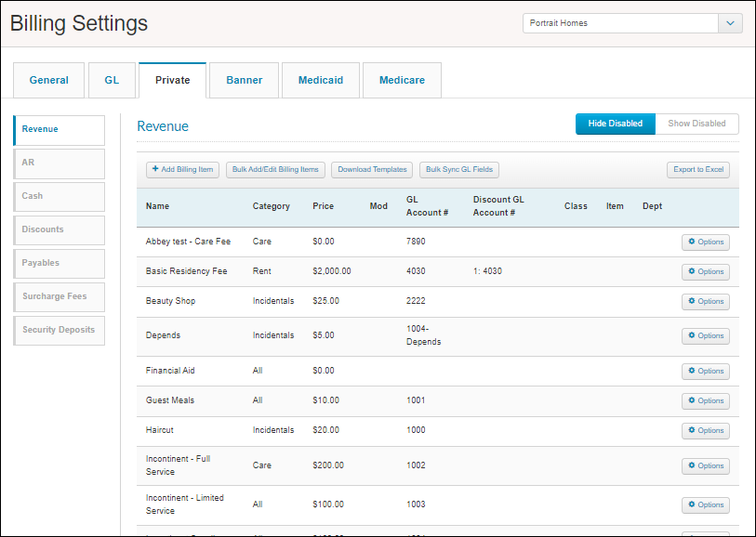Click the Add Billing Item button
756x537 pixels.
[183, 169]
